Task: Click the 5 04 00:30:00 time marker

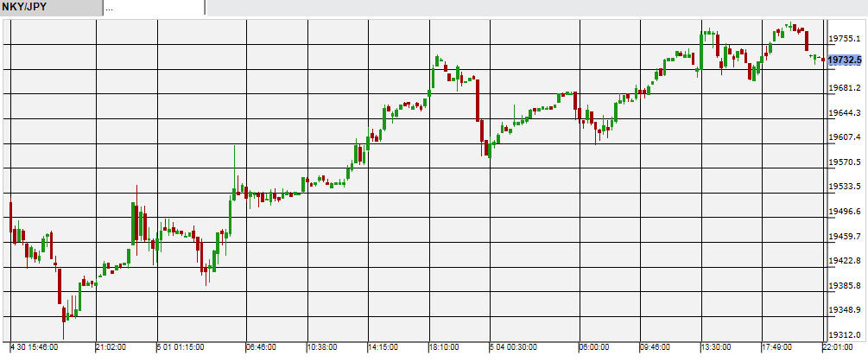Action: (x=513, y=347)
